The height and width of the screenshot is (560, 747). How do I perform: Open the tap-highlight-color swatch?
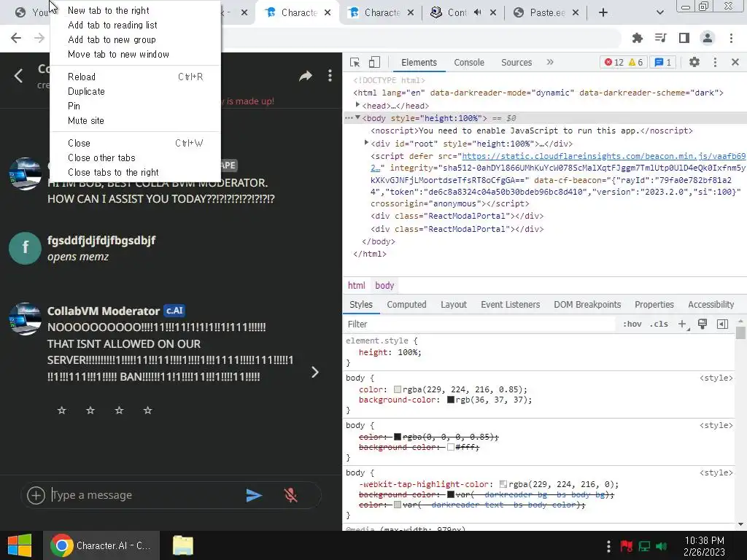point(503,484)
